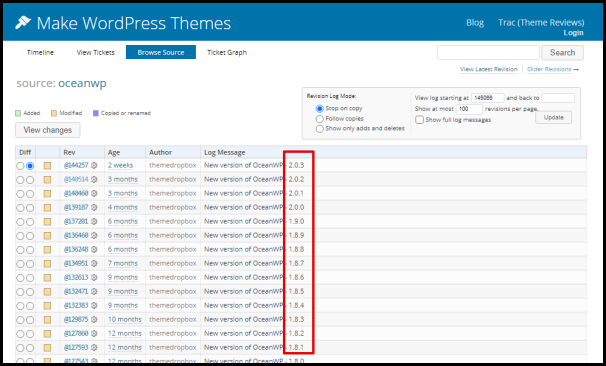Screen dimensions: 606x366
Task: Click the View changes button
Action: (48, 130)
